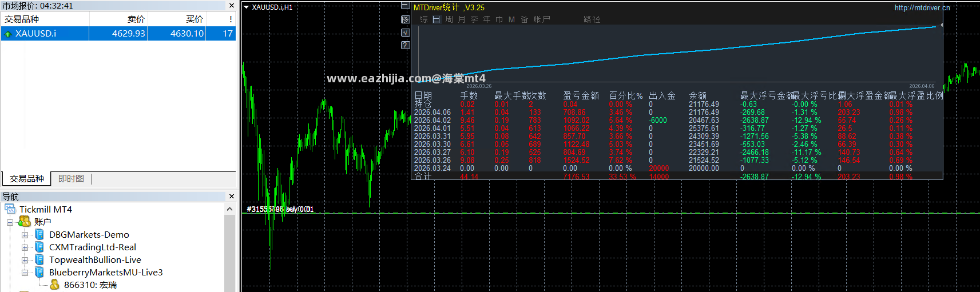Click the 盈亏金额 profit column header
This screenshot has height=292, width=980.
coord(581,95)
